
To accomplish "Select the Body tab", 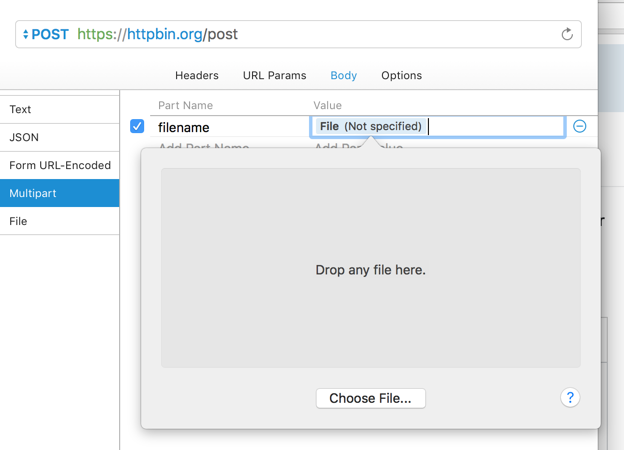I will [x=343, y=75].
